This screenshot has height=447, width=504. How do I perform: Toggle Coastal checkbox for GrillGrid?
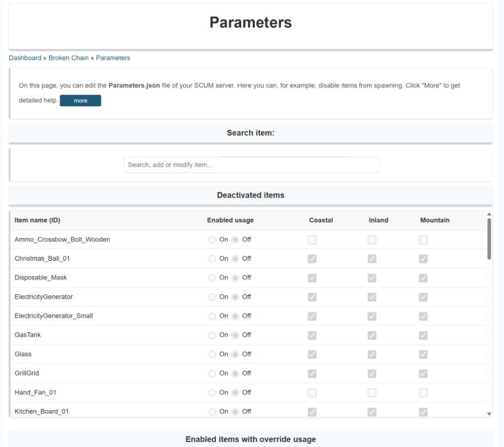click(311, 373)
